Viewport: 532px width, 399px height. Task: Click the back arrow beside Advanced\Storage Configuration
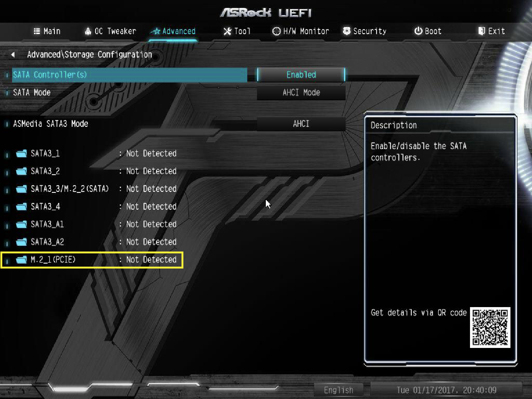(13, 54)
